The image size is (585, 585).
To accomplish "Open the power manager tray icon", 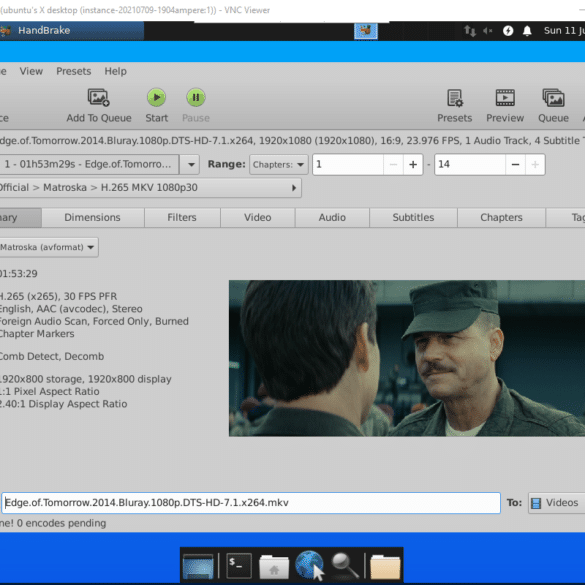I will 508,31.
